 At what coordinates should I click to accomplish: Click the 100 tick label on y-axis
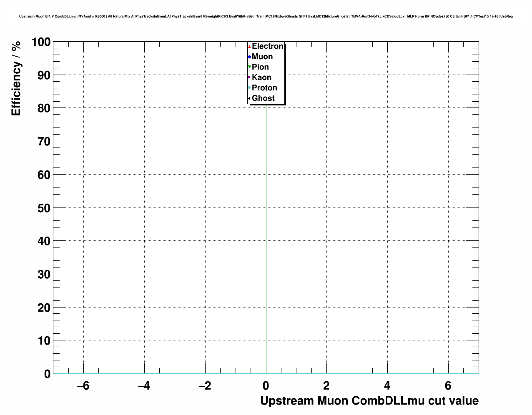[41, 42]
